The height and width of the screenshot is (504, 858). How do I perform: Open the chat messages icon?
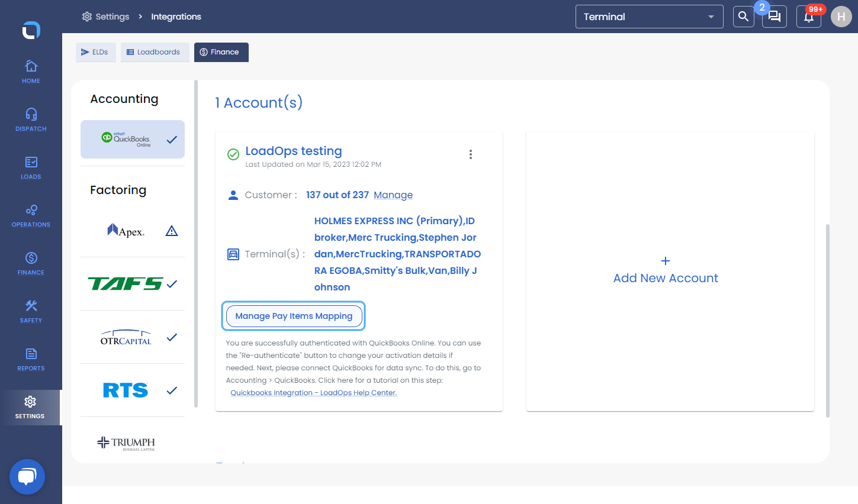(x=774, y=17)
